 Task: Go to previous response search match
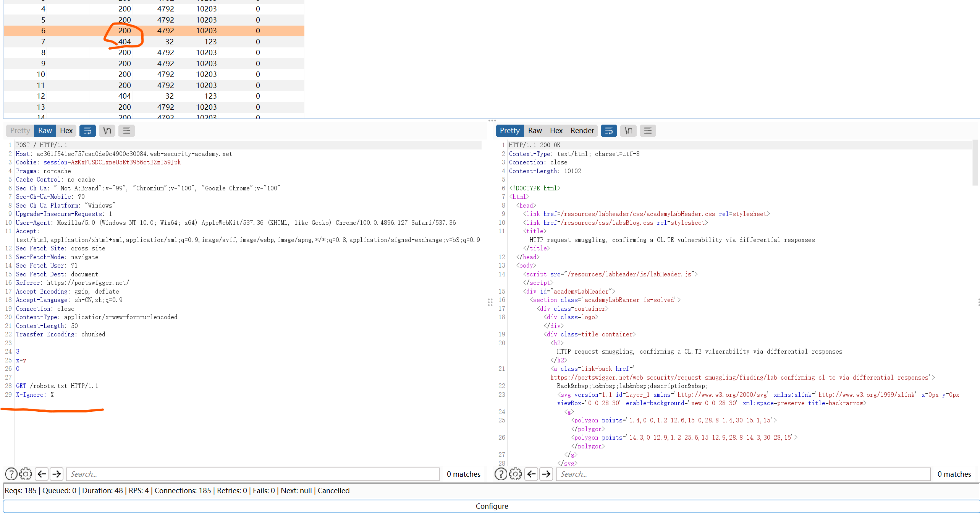click(531, 474)
